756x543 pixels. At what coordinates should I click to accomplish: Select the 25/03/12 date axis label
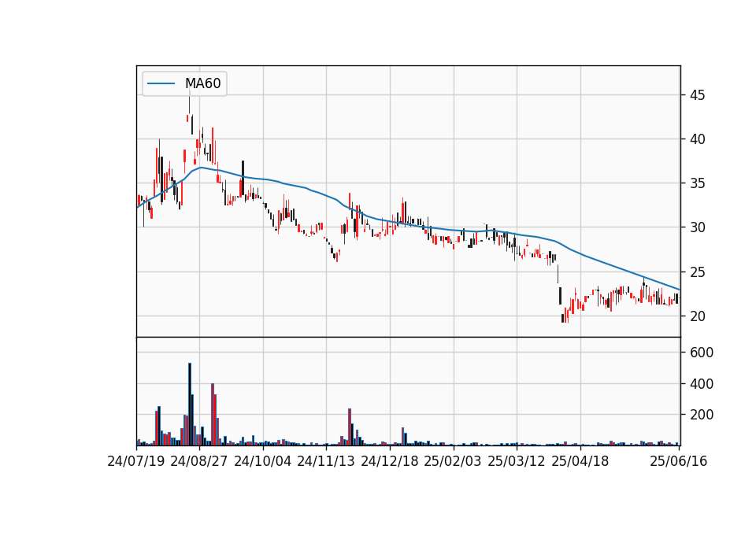click(517, 461)
